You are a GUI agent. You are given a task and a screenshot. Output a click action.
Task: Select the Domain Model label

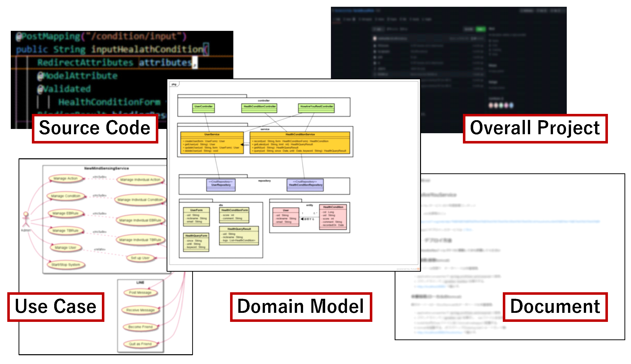301,307
